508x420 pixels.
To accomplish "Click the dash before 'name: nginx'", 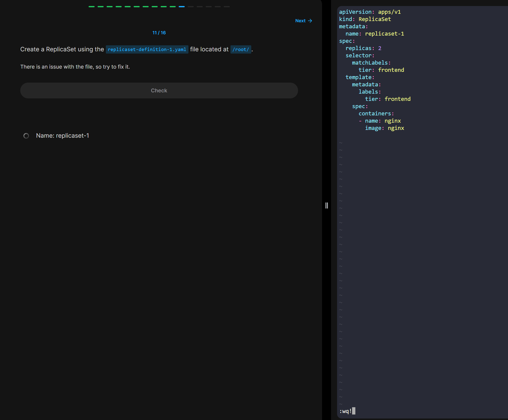I will (360, 121).
